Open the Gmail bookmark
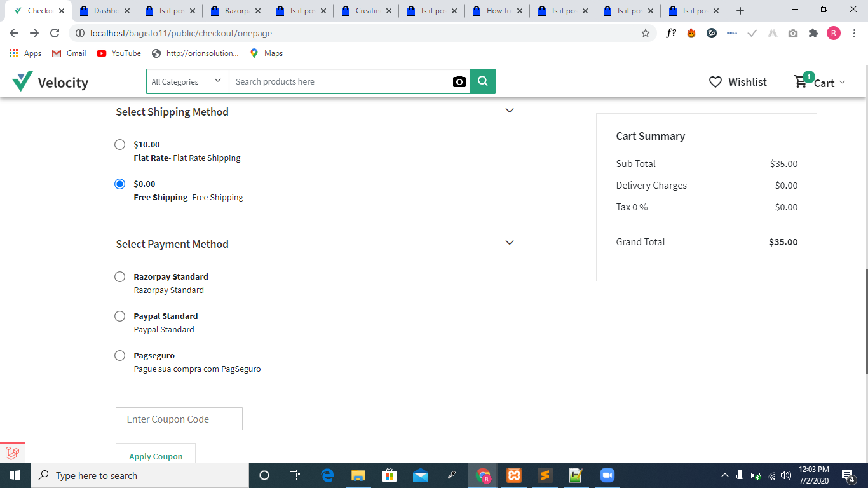The image size is (868, 488). [69, 53]
